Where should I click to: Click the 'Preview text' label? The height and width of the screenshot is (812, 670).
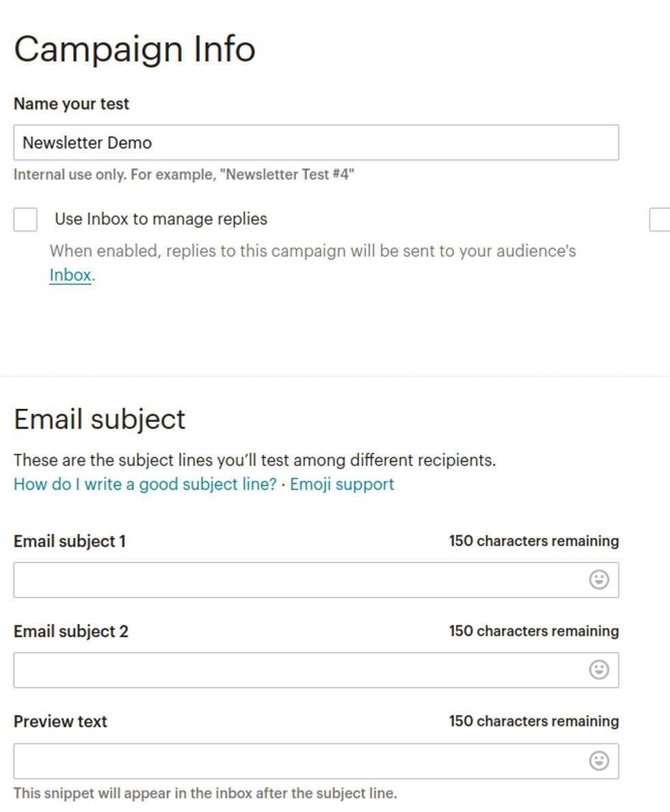coord(60,722)
